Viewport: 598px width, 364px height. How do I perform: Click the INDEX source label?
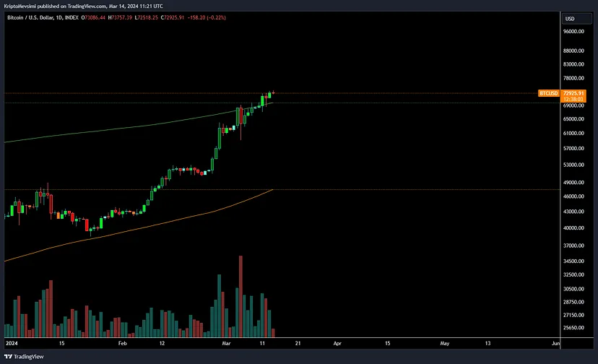[71, 17]
